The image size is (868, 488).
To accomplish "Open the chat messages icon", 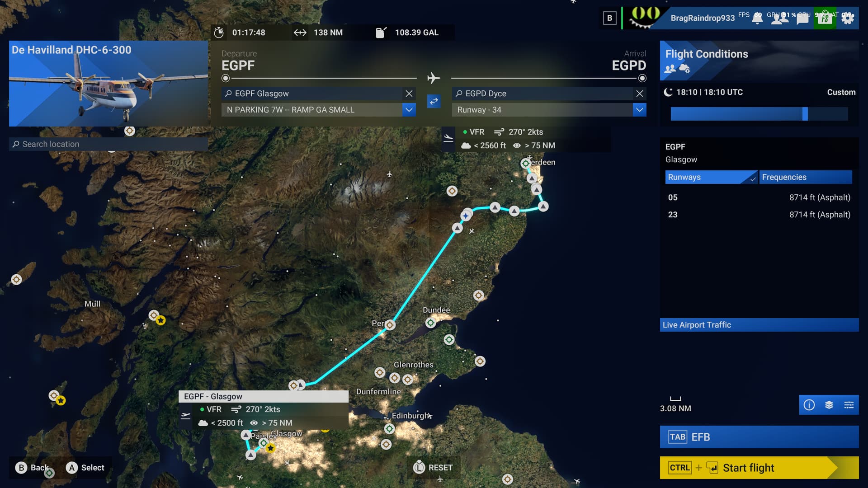I will point(802,19).
